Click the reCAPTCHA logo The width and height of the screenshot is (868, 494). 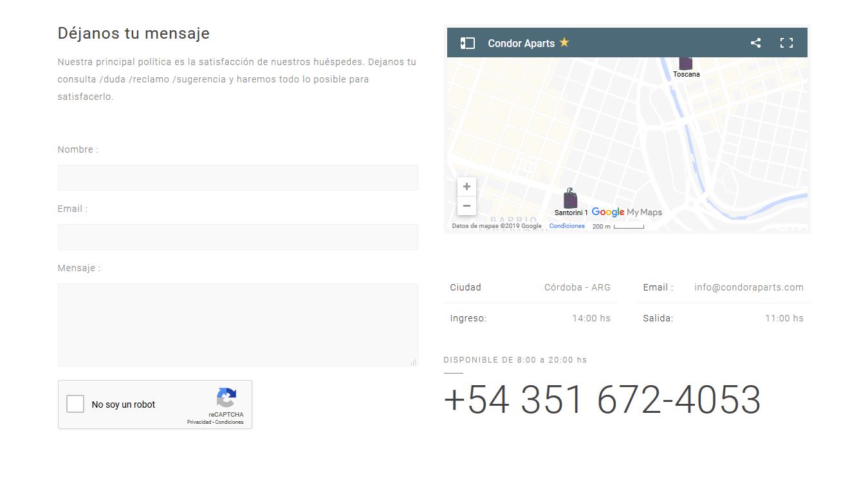pos(226,397)
